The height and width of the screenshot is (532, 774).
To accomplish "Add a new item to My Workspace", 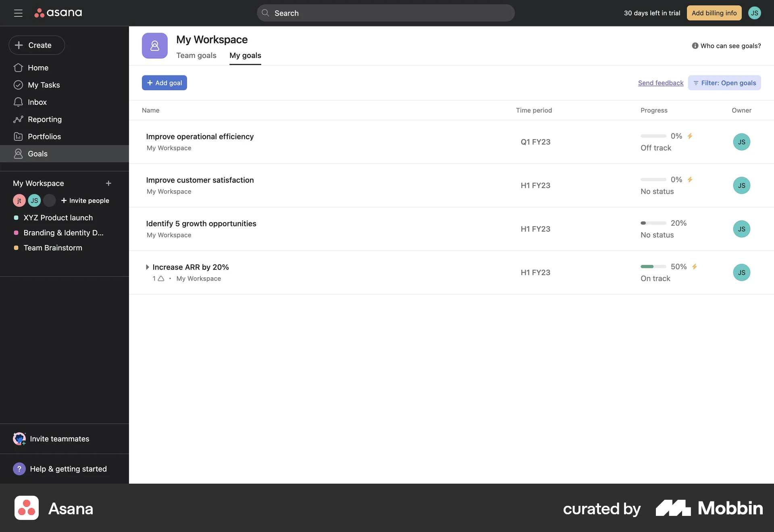I will [108, 183].
